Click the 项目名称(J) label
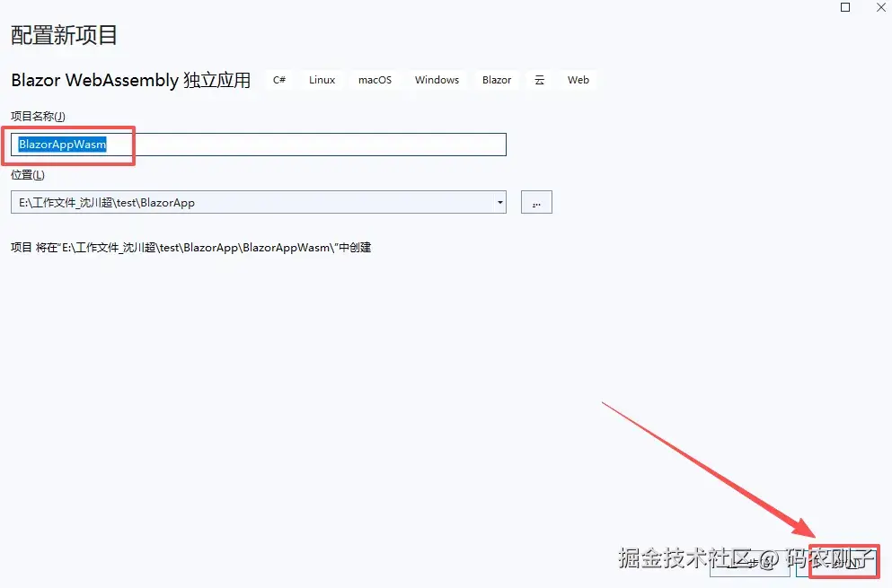Viewport: 892px width, 588px height. click(38, 117)
